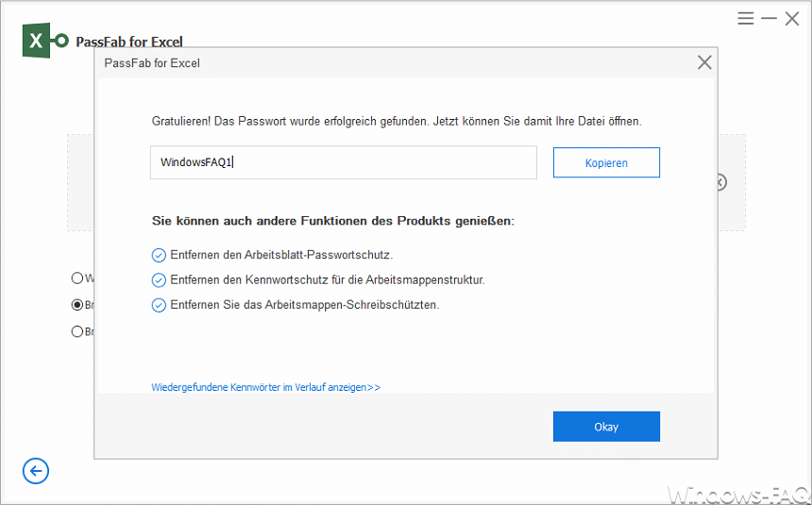
Task: Close the PassFab main window
Action: [792, 19]
